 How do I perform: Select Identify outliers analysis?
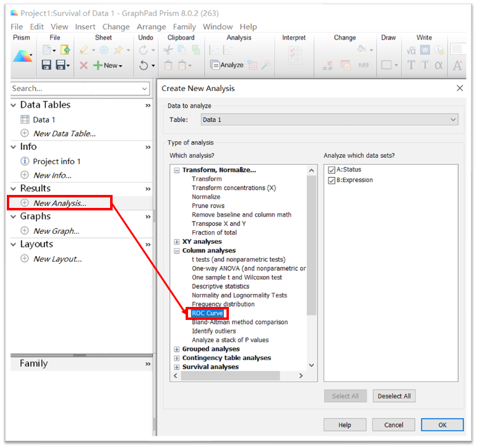pyautogui.click(x=214, y=331)
